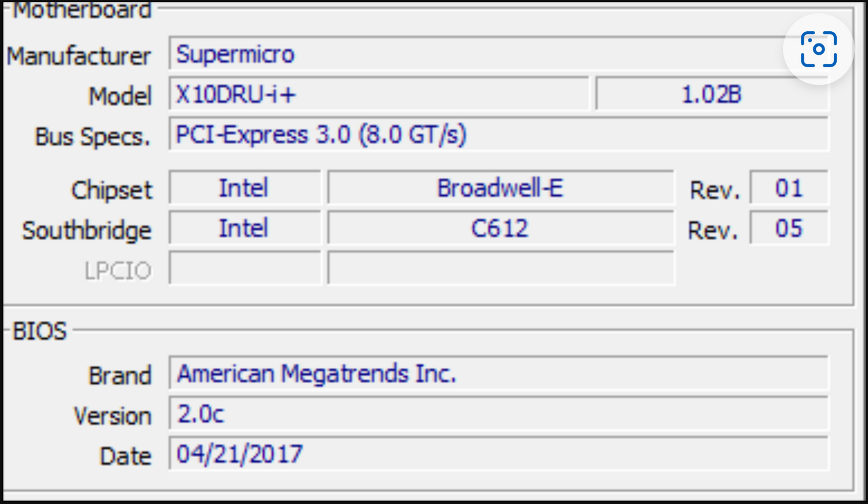Screen dimensions: 868x504
Task: Click the second empty LPCIO field
Action: tap(500, 269)
